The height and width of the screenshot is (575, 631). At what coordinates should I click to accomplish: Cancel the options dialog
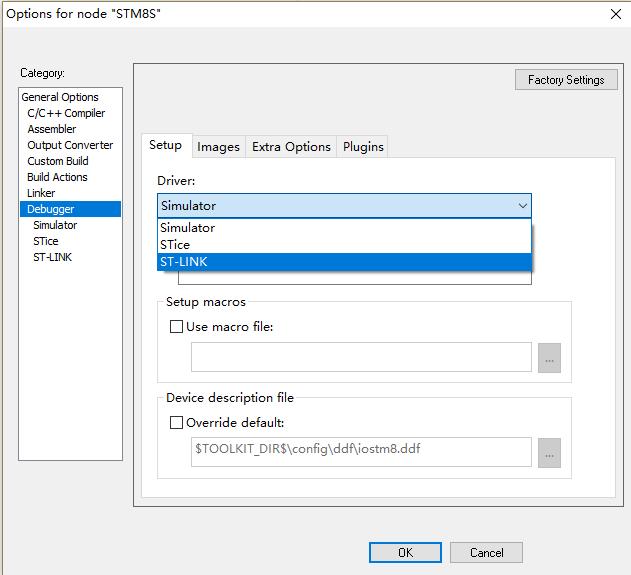point(487,552)
